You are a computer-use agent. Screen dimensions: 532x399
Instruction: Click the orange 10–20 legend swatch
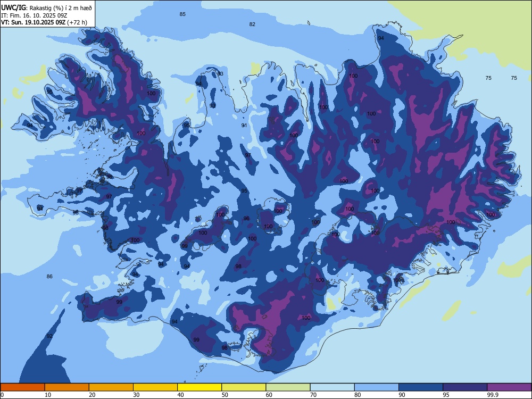click(67, 387)
